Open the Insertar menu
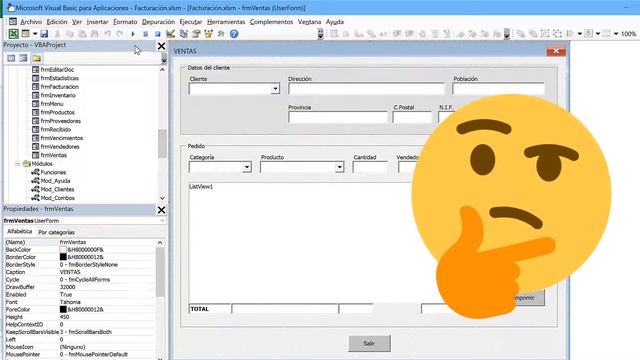 98,22
